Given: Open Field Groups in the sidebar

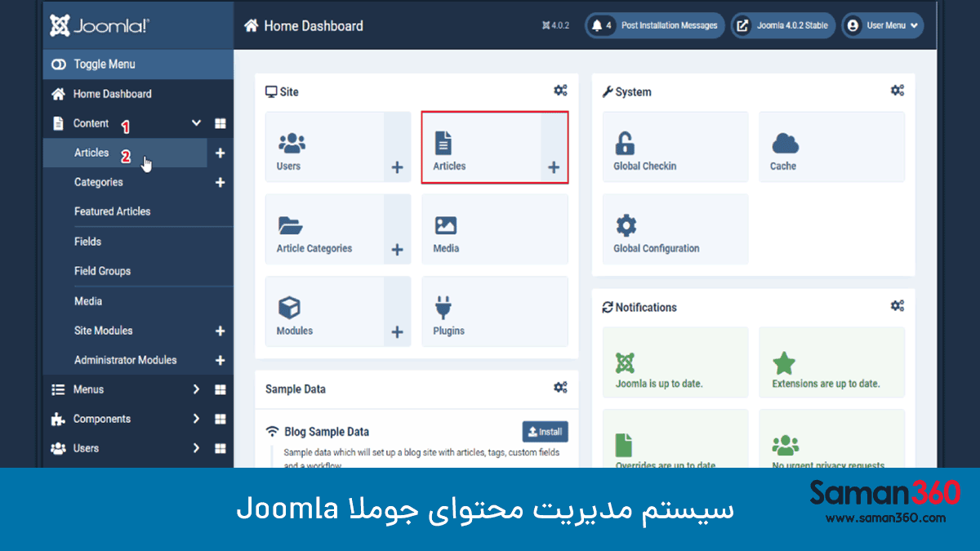Looking at the screenshot, I should [102, 271].
